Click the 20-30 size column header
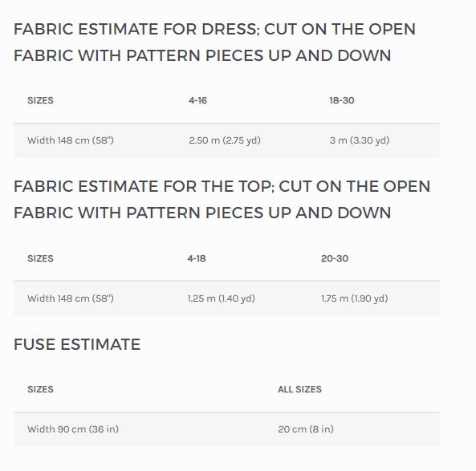This screenshot has width=476, height=471. (x=335, y=258)
